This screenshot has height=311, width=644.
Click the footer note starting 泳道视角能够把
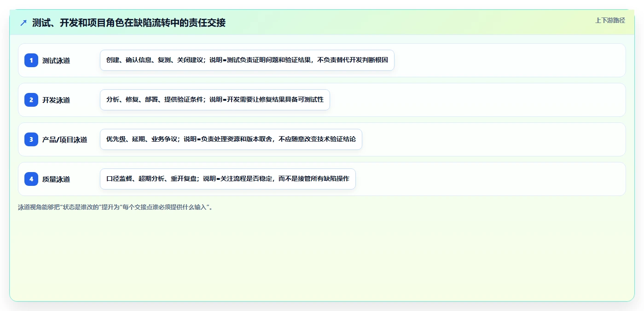click(x=115, y=207)
